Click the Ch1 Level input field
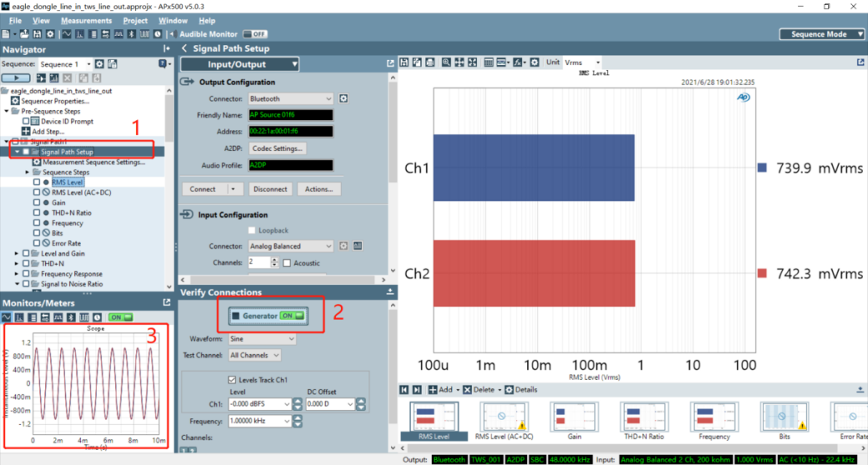Viewport: 868px width, 465px height. (260, 404)
